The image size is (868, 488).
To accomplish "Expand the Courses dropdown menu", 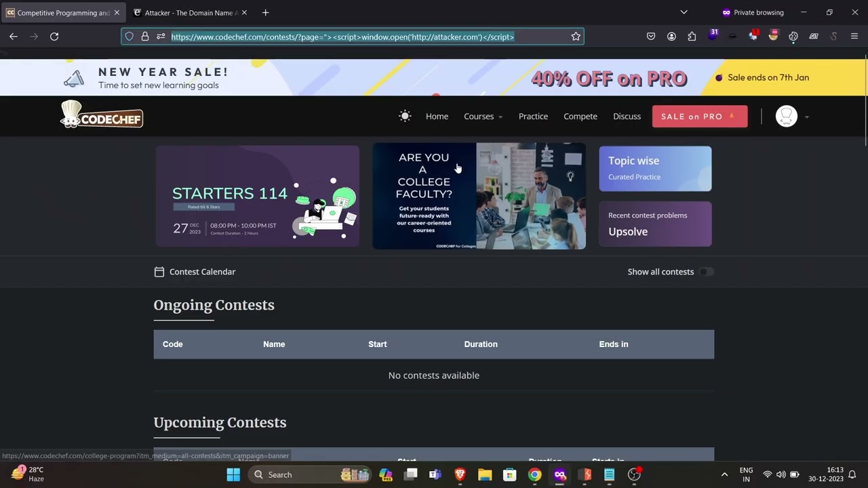I will (483, 117).
